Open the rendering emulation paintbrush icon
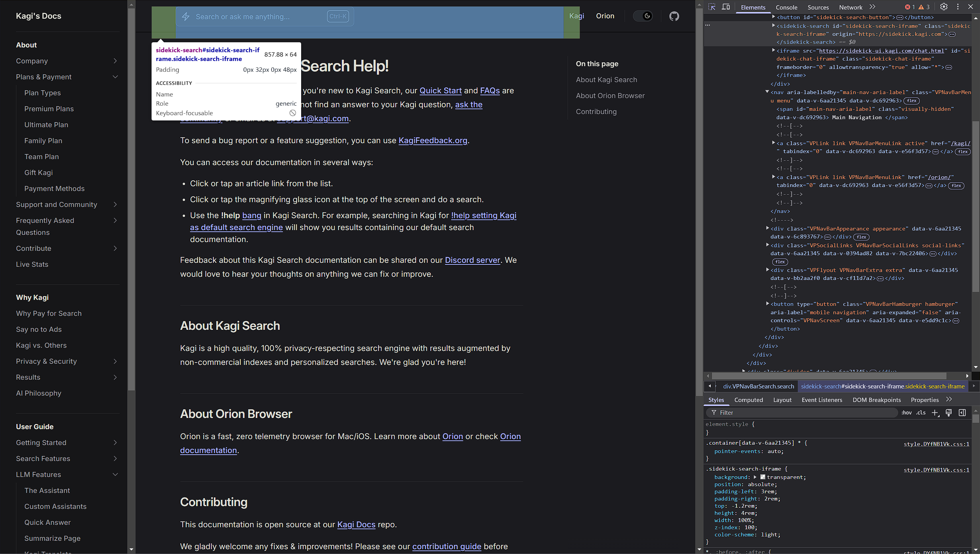This screenshot has height=554, width=980. click(949, 413)
